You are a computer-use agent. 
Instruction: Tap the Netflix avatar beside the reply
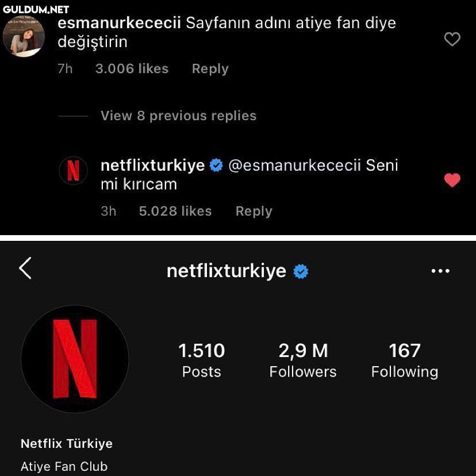pyautogui.click(x=74, y=171)
